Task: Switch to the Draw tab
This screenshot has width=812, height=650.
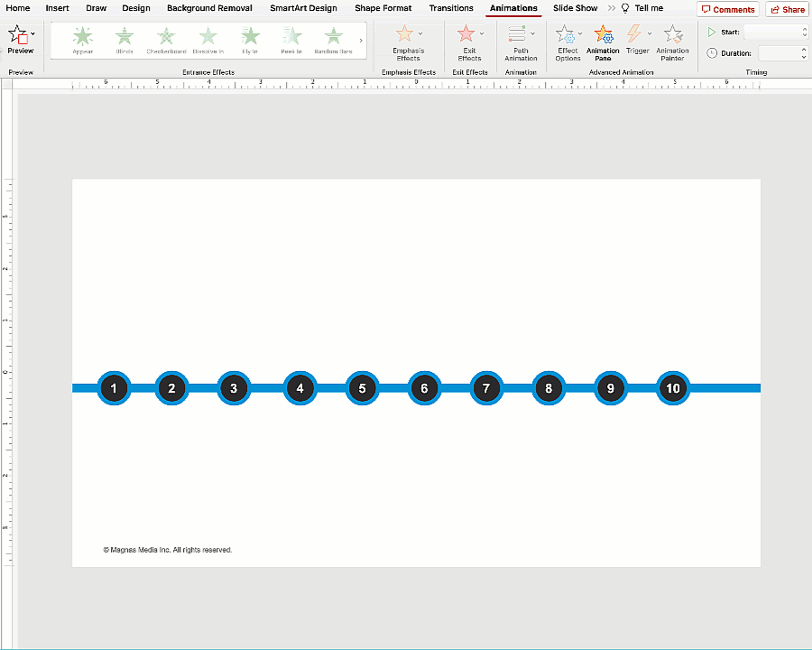Action: click(x=97, y=8)
